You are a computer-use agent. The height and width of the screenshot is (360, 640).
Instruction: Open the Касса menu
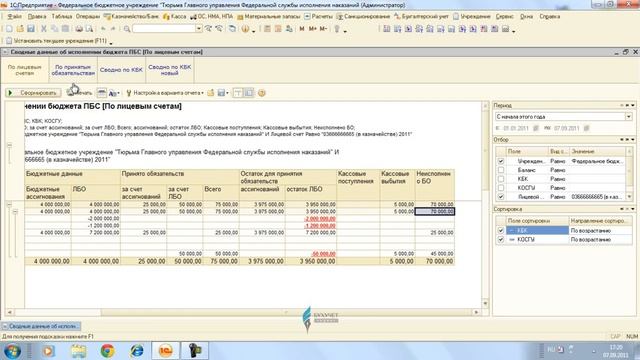(175, 17)
